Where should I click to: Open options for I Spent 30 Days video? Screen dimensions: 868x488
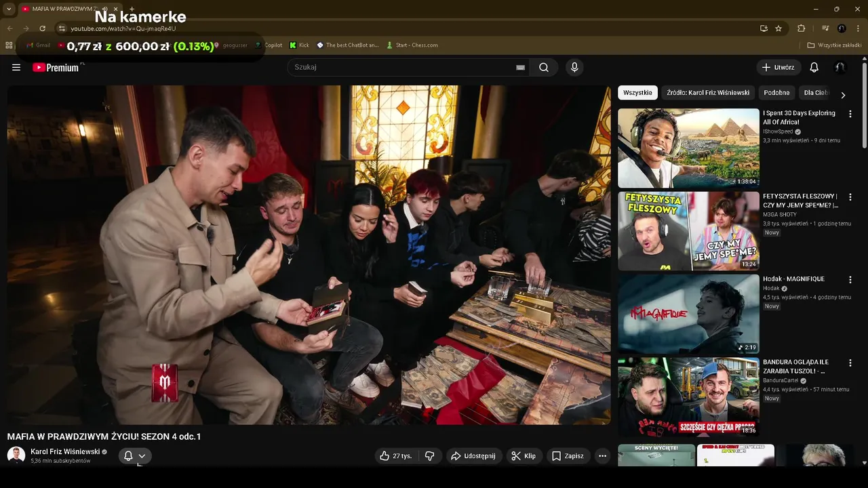click(x=850, y=114)
